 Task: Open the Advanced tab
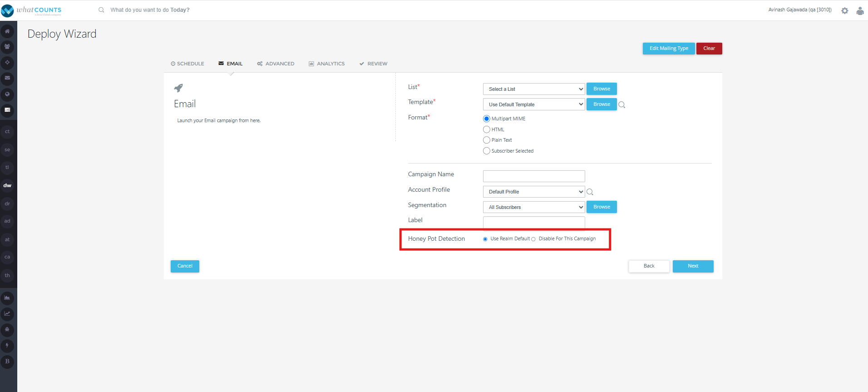[276, 64]
